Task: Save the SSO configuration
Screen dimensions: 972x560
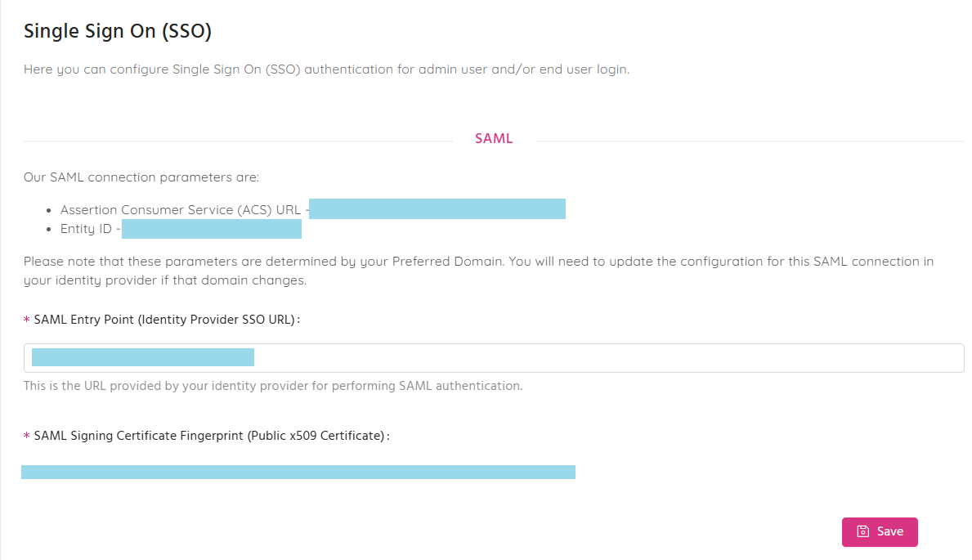Action: coord(880,532)
